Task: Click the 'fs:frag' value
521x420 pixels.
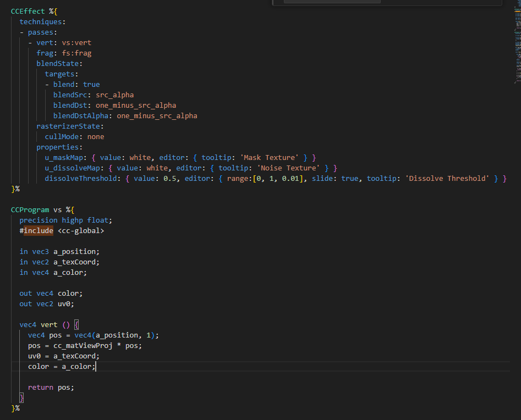Action: tap(76, 53)
